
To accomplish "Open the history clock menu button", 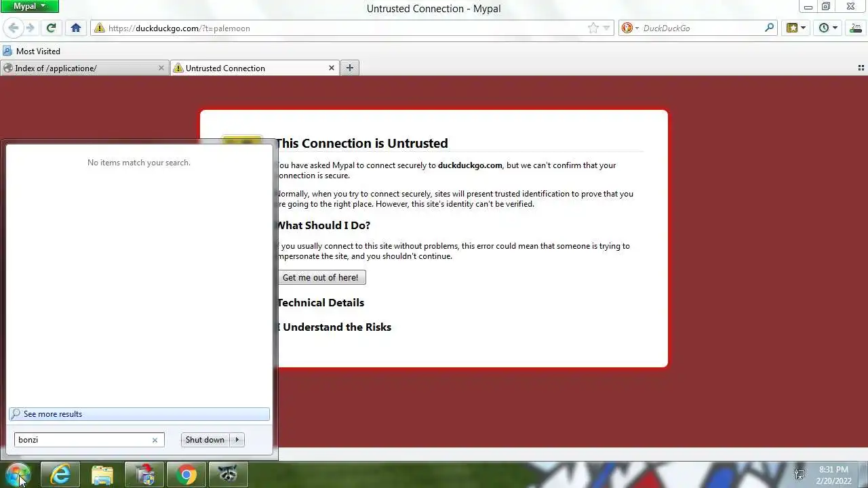I will click(x=828, y=28).
